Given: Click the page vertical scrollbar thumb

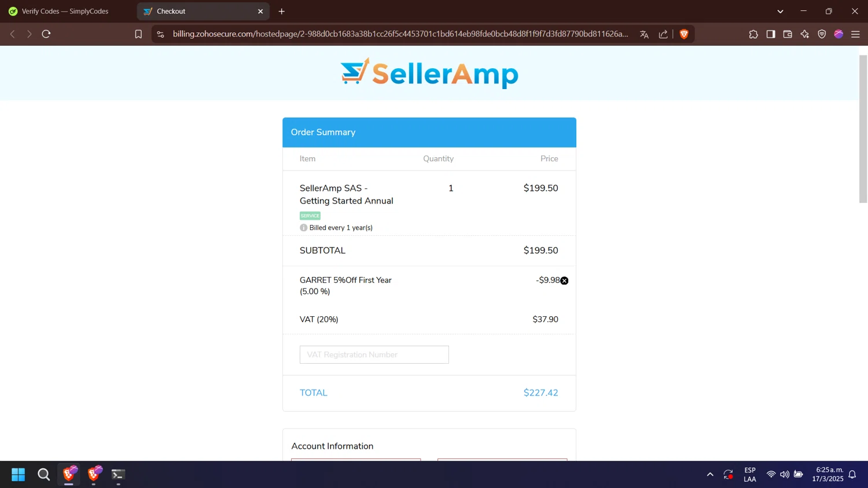Looking at the screenshot, I should [x=863, y=129].
